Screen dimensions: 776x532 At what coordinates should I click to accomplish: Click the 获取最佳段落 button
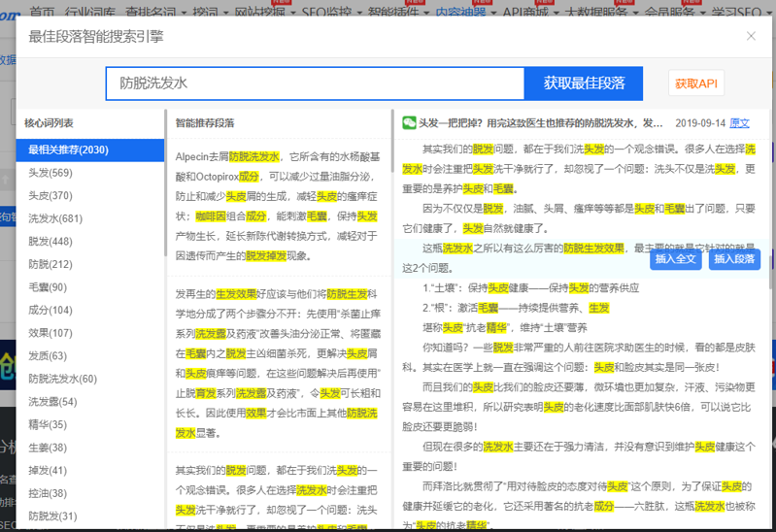pos(584,83)
